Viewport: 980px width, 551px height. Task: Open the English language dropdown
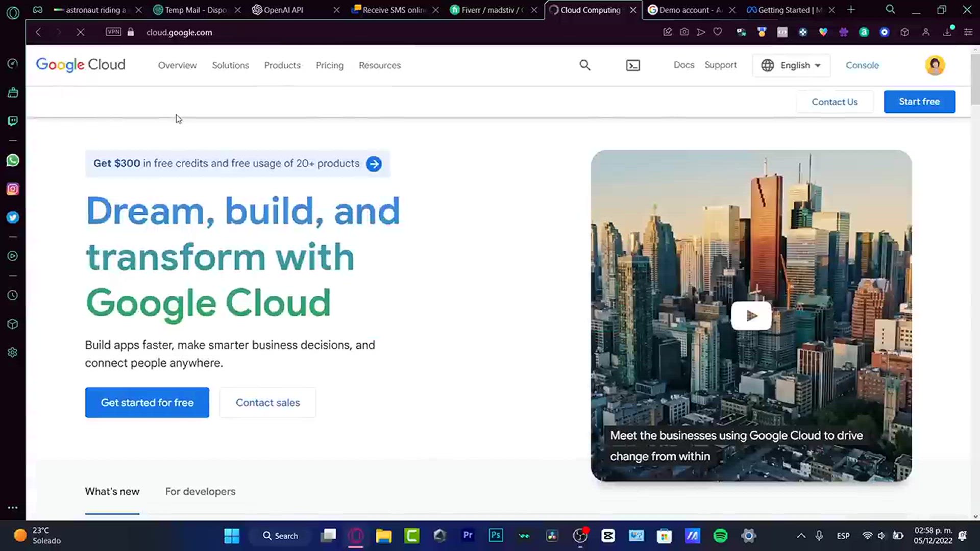point(791,65)
